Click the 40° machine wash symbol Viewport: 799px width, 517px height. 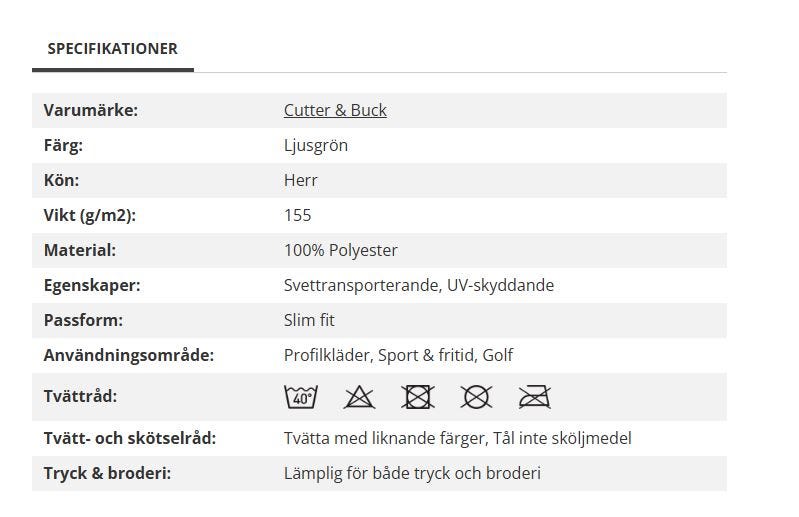click(301, 397)
